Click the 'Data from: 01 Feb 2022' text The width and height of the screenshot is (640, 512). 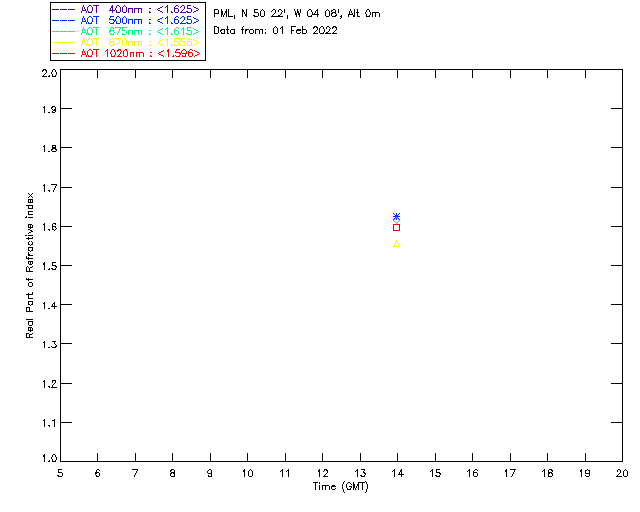[x=275, y=30]
